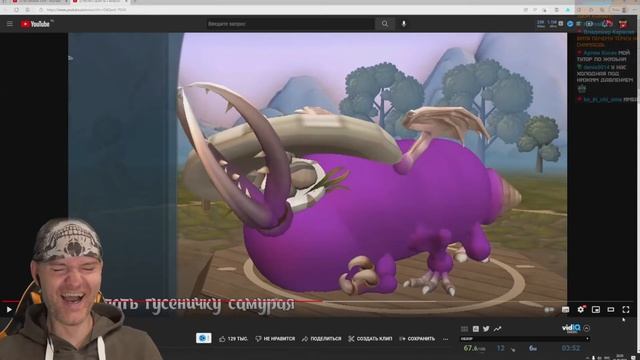Click the magnifying glass search button
The height and width of the screenshot is (360, 640).
[x=385, y=24]
